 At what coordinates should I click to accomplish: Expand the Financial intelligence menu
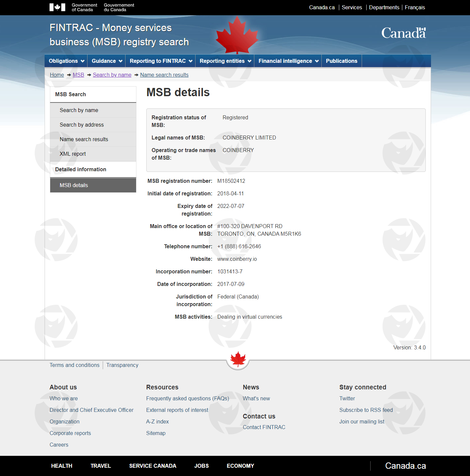pyautogui.click(x=288, y=61)
